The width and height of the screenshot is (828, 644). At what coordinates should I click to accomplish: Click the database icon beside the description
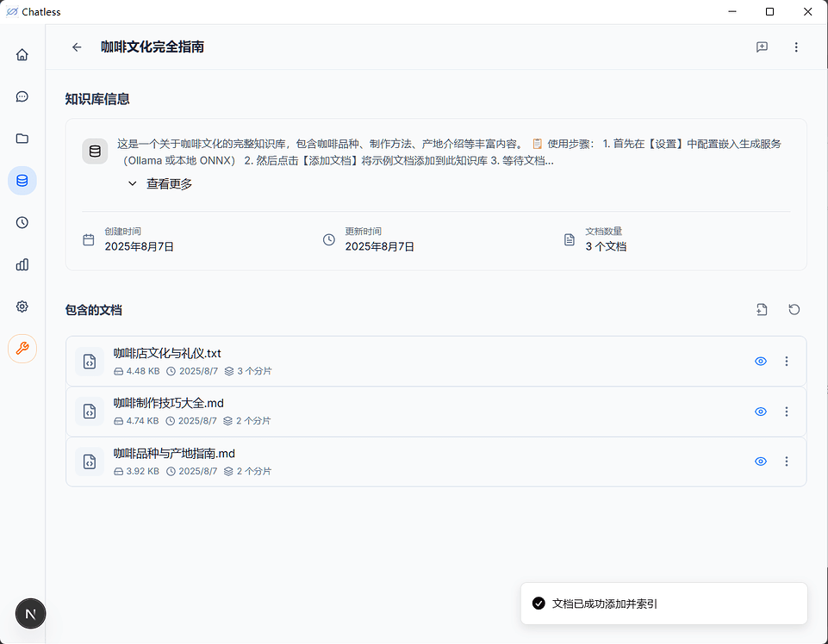click(95, 152)
